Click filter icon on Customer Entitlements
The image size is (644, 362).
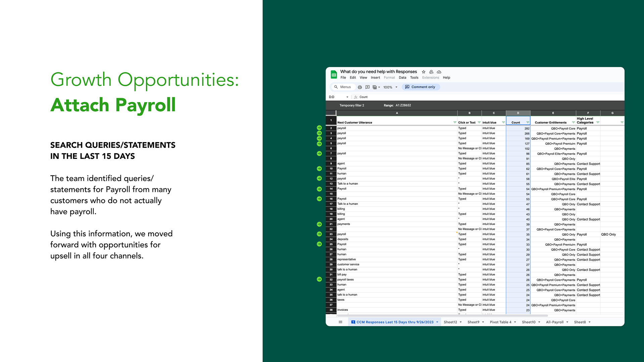(x=573, y=122)
